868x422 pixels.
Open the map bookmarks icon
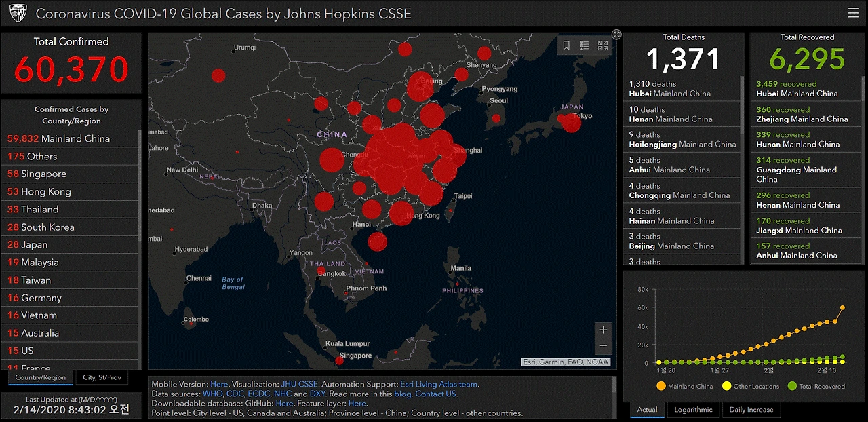tap(566, 45)
